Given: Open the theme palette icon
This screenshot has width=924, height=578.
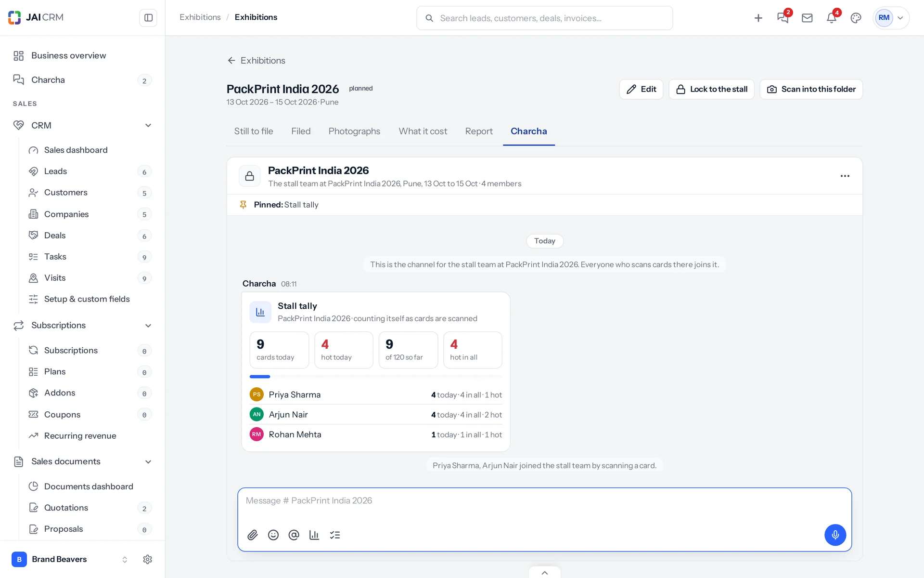Looking at the screenshot, I should [x=856, y=18].
